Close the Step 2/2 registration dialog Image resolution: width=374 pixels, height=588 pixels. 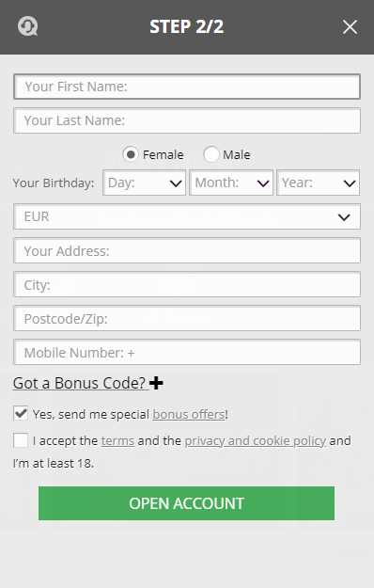tap(350, 26)
